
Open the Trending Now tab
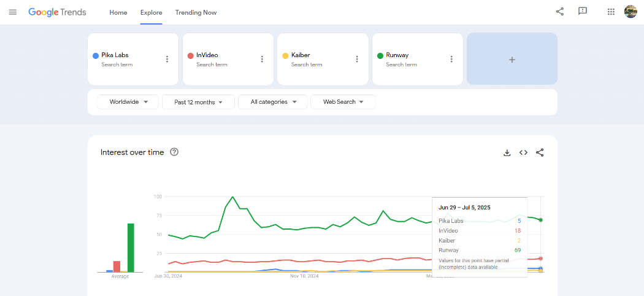click(196, 12)
